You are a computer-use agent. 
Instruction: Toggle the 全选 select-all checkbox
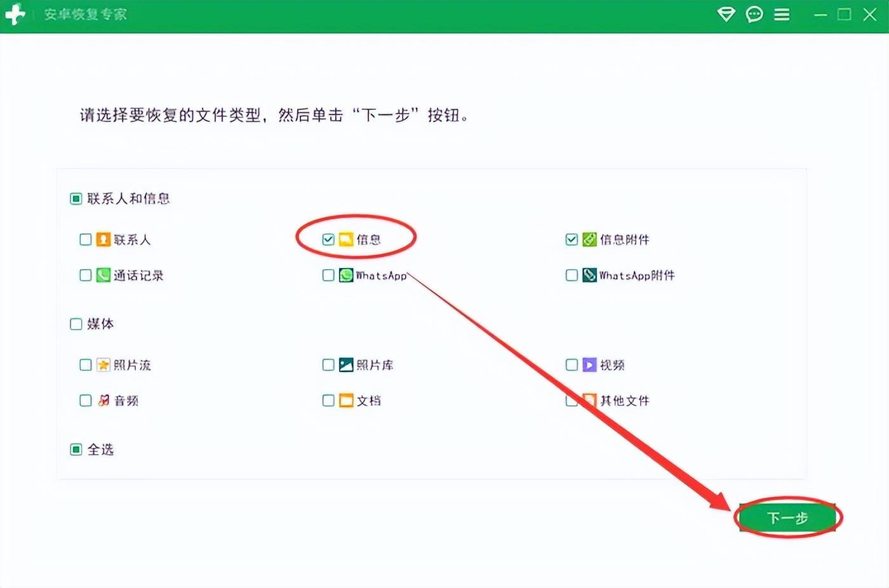(x=76, y=449)
